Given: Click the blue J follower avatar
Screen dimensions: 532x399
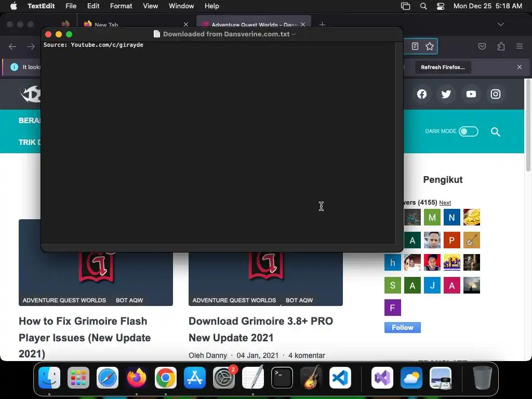Looking at the screenshot, I should (432, 285).
